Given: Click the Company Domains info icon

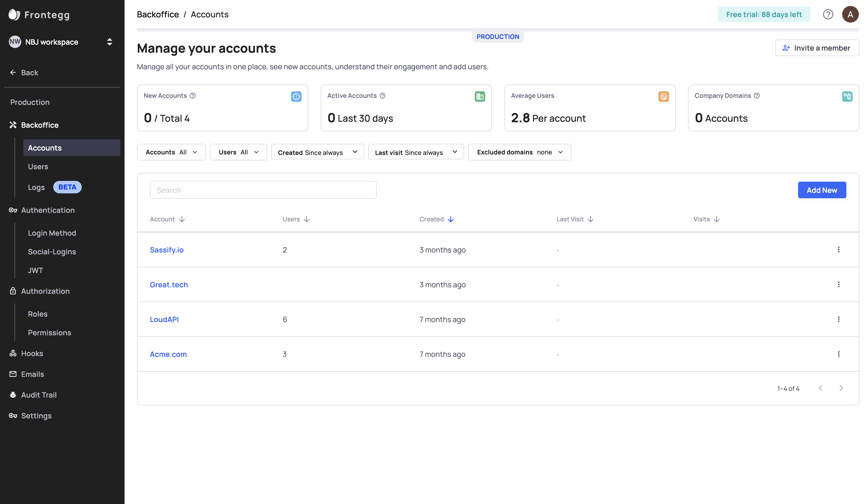Looking at the screenshot, I should coord(757,96).
